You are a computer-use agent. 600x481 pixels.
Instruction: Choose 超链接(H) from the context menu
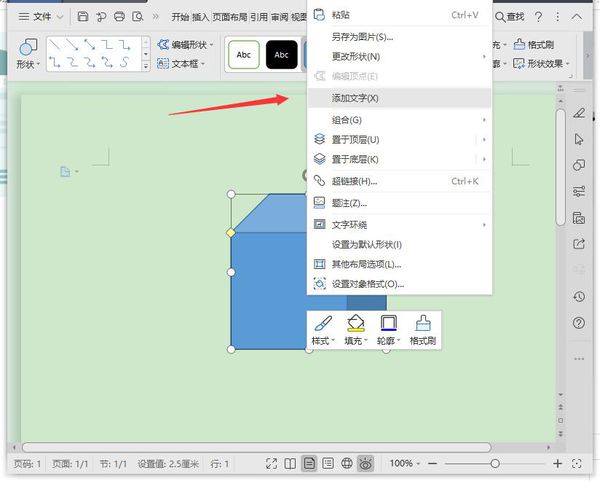tap(399, 181)
